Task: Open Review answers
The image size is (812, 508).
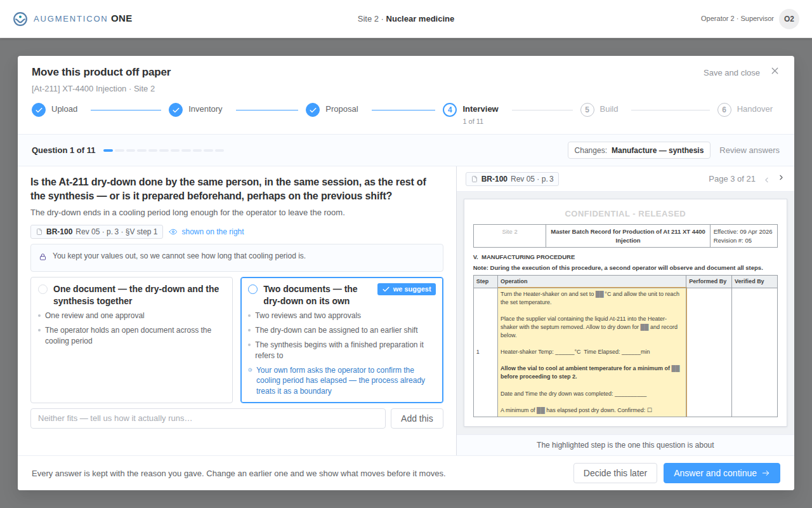Action: tap(749, 150)
